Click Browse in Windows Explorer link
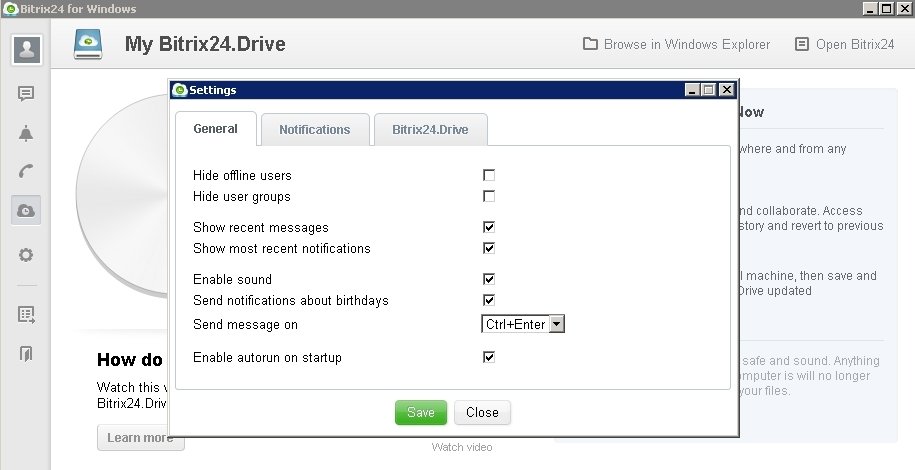Image resolution: width=915 pixels, height=470 pixels. (x=687, y=44)
